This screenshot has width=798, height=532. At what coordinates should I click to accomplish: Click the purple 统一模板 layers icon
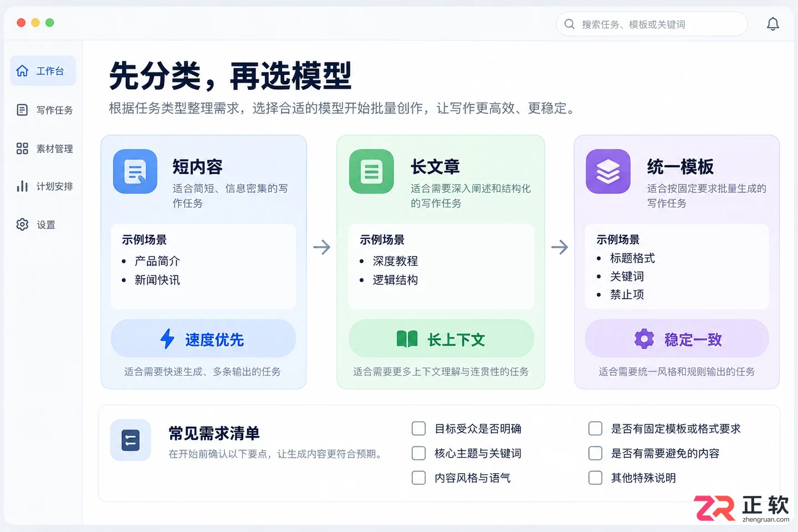coord(608,171)
